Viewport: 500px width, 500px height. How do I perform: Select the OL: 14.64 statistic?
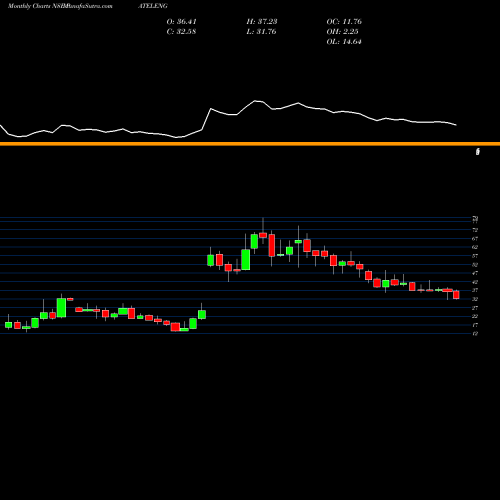click(x=344, y=42)
